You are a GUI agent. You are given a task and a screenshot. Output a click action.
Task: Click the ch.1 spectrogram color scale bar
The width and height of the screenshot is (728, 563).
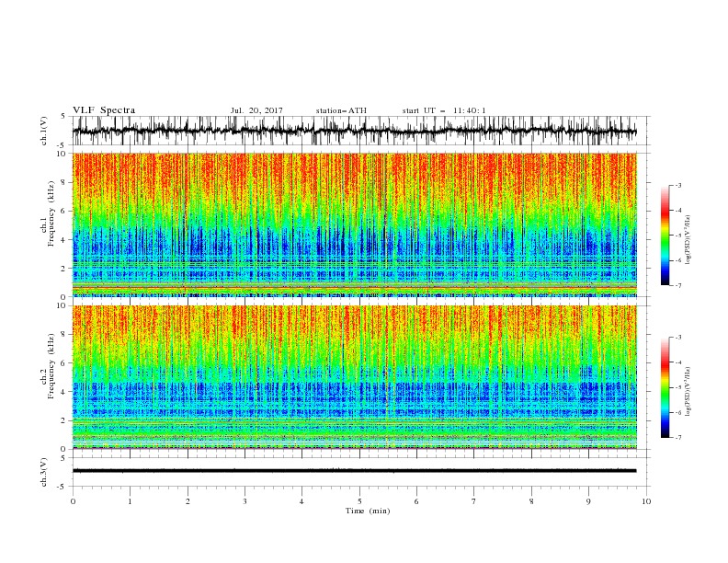click(x=665, y=236)
